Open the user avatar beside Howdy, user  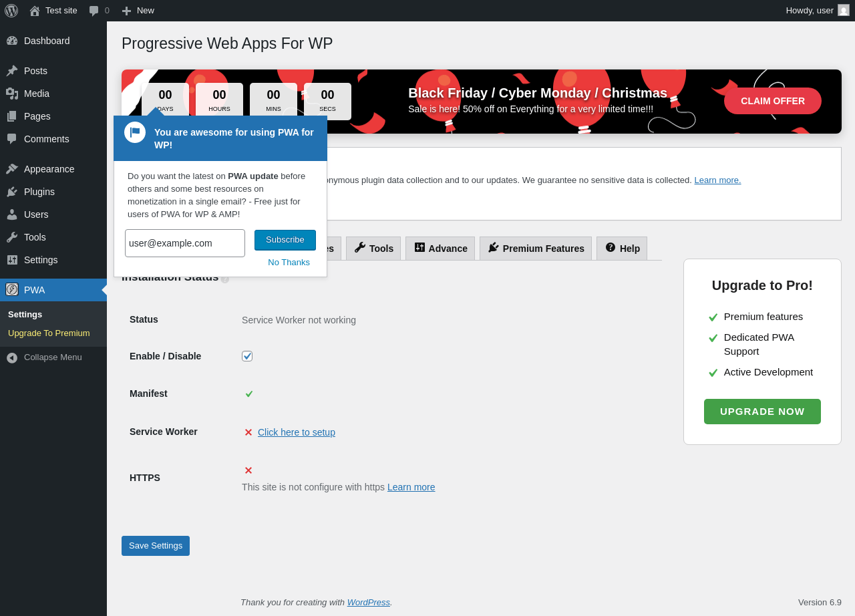844,10
